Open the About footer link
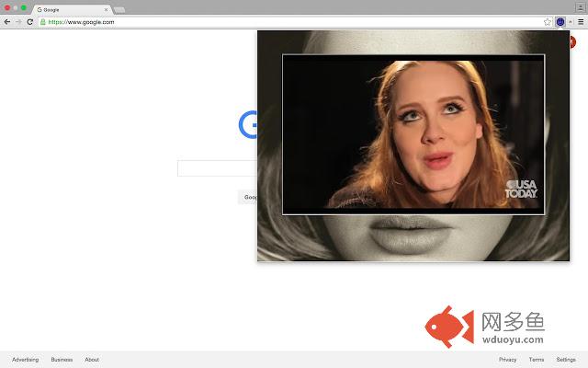The width and height of the screenshot is (588, 368). (92, 360)
